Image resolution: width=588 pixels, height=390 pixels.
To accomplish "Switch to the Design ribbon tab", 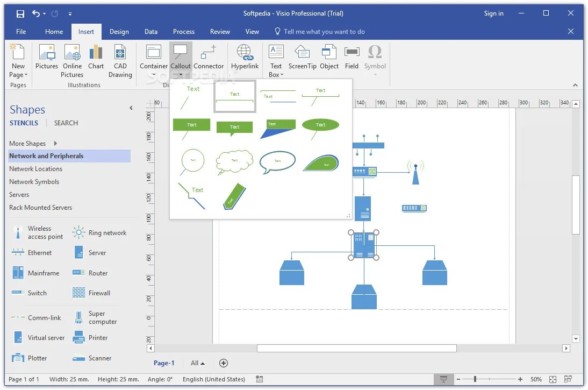I will pyautogui.click(x=119, y=32).
